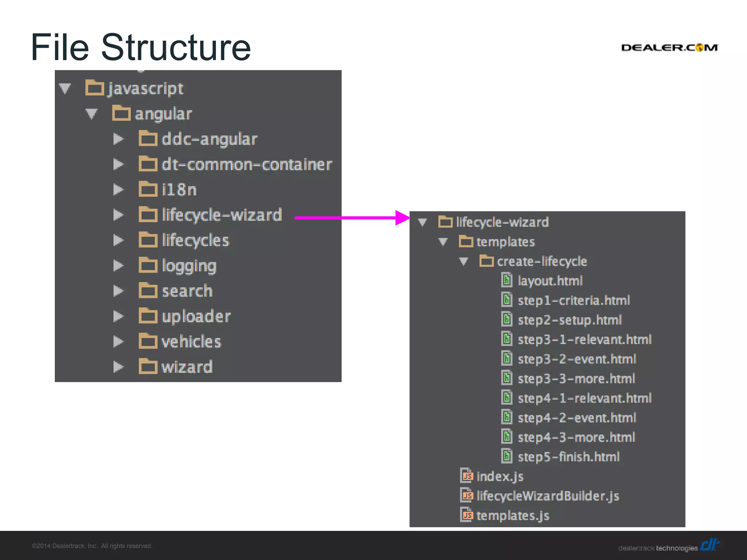Open layout.html file name

pyautogui.click(x=550, y=281)
